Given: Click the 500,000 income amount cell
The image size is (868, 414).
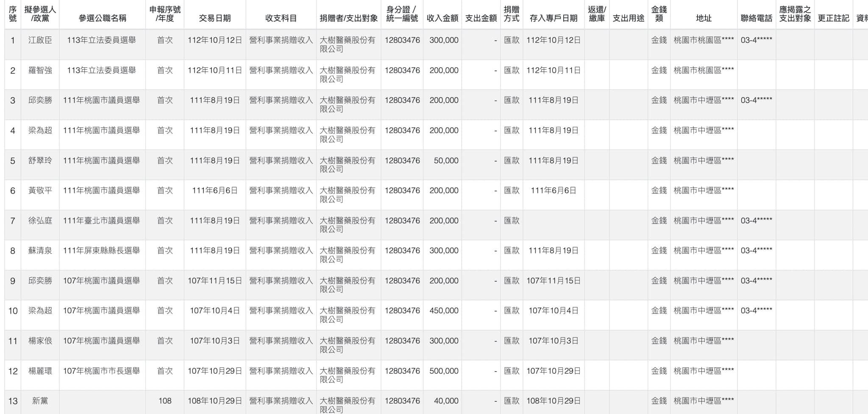Looking at the screenshot, I should pyautogui.click(x=444, y=371).
